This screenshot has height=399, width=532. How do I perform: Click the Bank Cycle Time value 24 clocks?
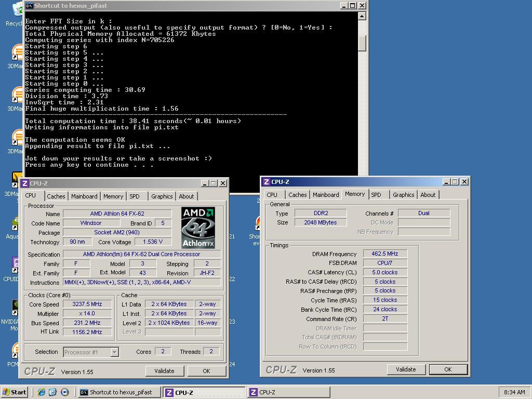pyautogui.click(x=385, y=309)
